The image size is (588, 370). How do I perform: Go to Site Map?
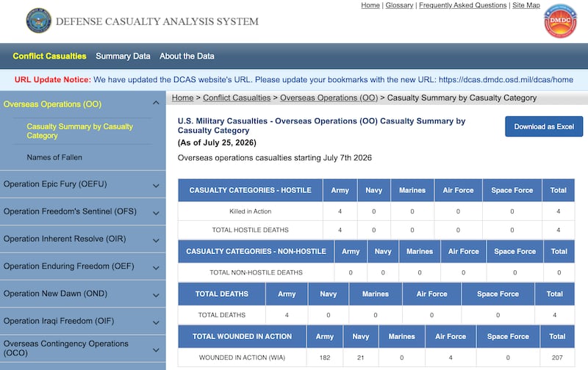(526, 5)
